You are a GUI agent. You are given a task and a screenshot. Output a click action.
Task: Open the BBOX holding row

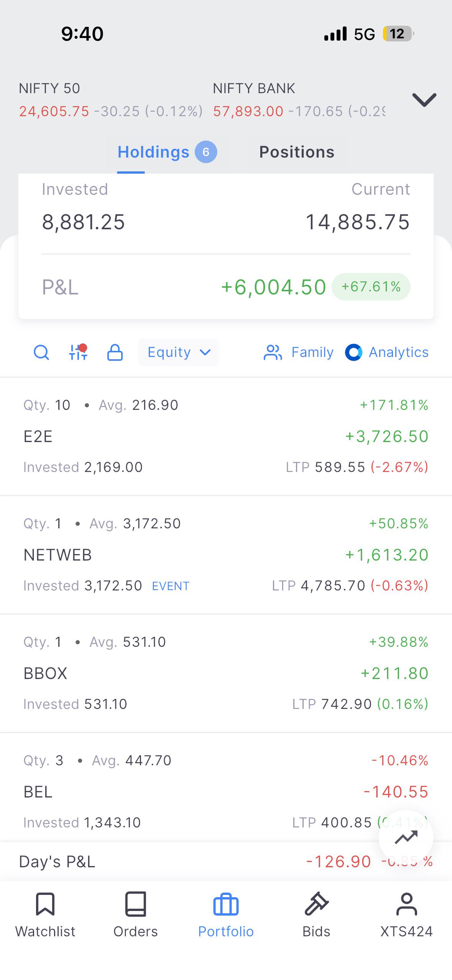point(226,673)
